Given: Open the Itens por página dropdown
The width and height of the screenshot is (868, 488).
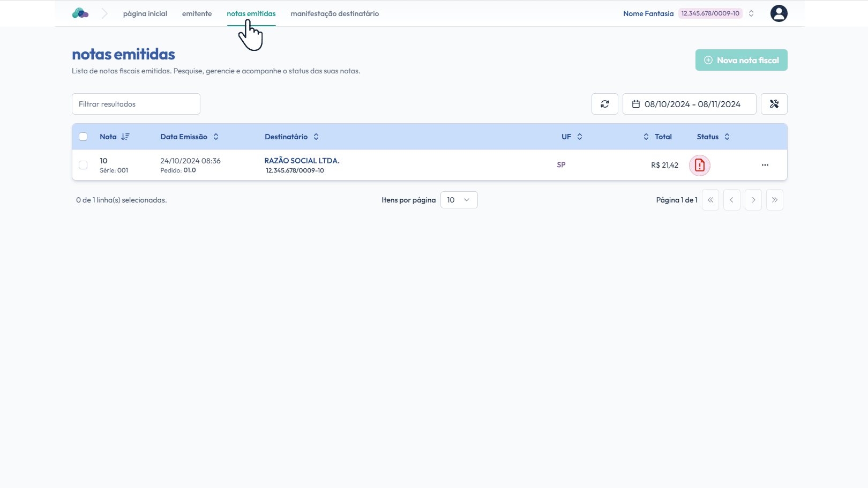Looking at the screenshot, I should 459,200.
